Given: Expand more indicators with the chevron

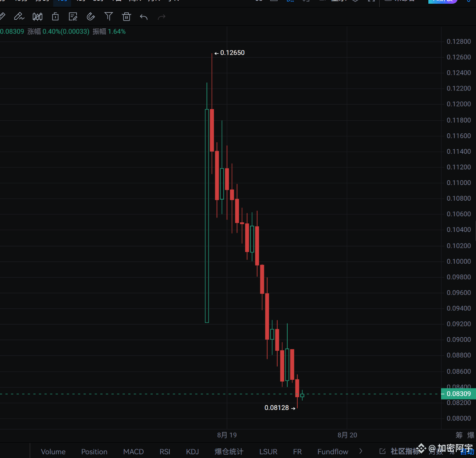Looking at the screenshot, I should click(x=361, y=451).
